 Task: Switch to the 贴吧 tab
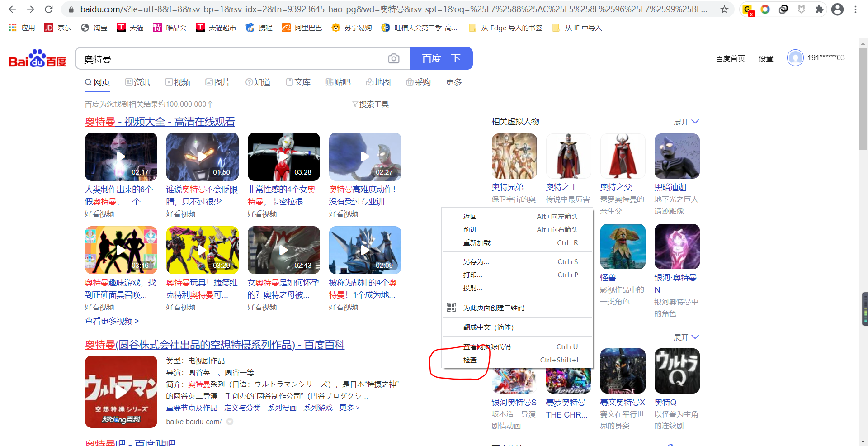(338, 82)
